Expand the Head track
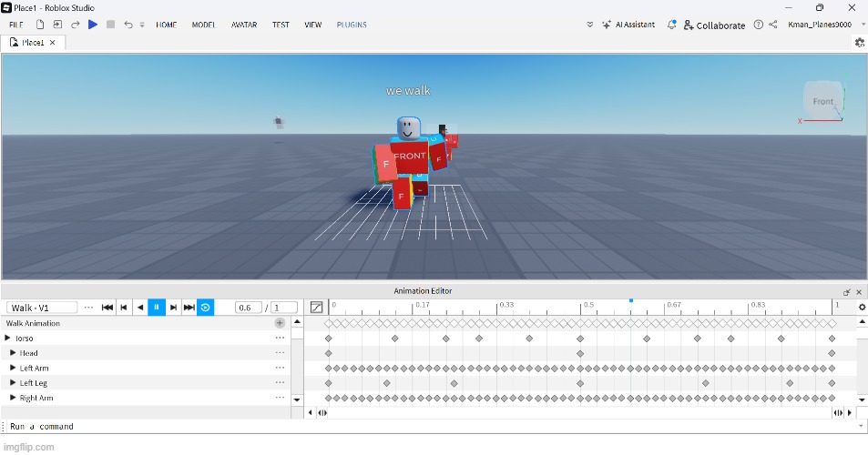 pos(13,353)
